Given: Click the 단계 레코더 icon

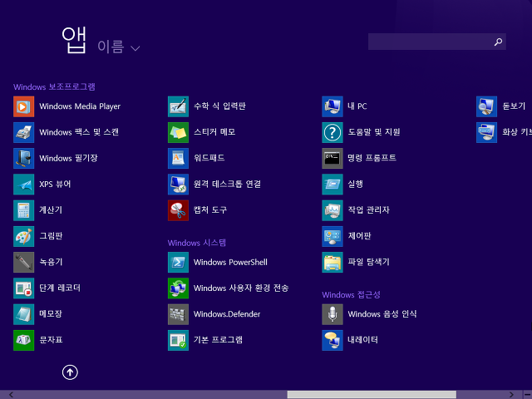Looking at the screenshot, I should click(x=24, y=288).
